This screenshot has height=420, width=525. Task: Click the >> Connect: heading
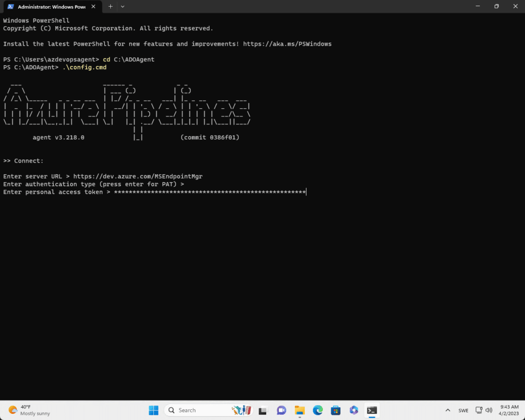coord(24,161)
